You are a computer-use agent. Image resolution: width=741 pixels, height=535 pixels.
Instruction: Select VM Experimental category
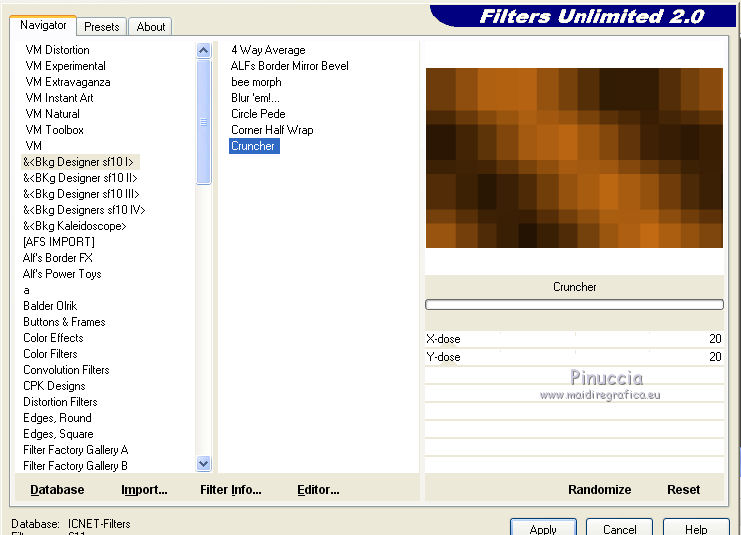(x=66, y=66)
